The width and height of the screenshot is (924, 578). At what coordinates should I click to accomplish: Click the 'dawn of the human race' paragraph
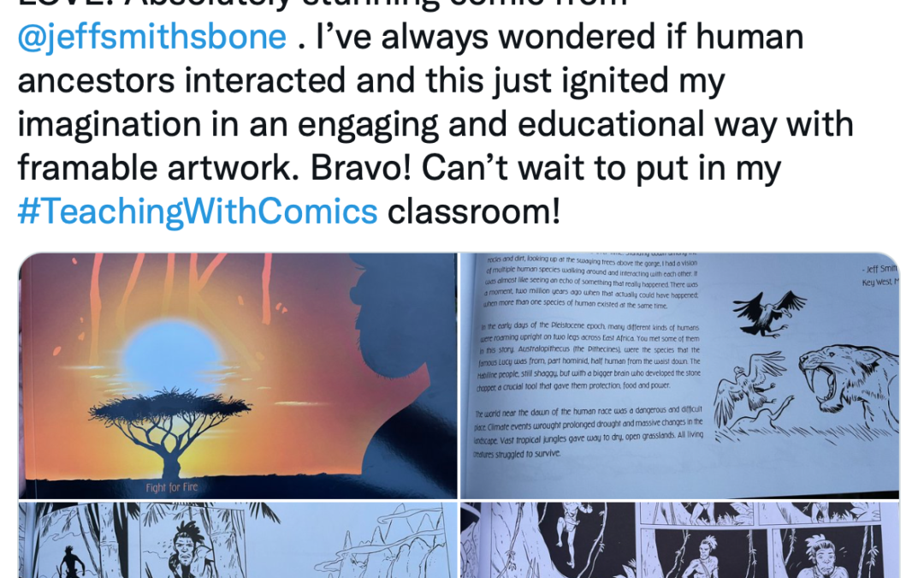click(x=588, y=432)
